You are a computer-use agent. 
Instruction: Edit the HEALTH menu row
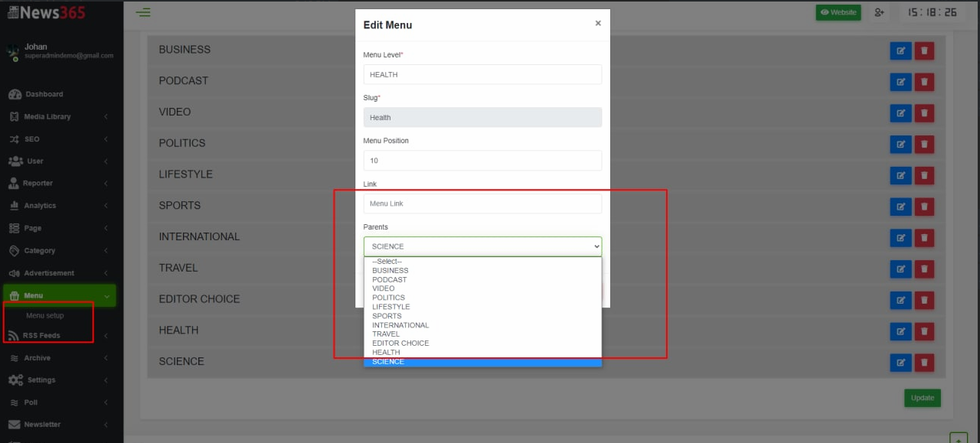tap(900, 331)
